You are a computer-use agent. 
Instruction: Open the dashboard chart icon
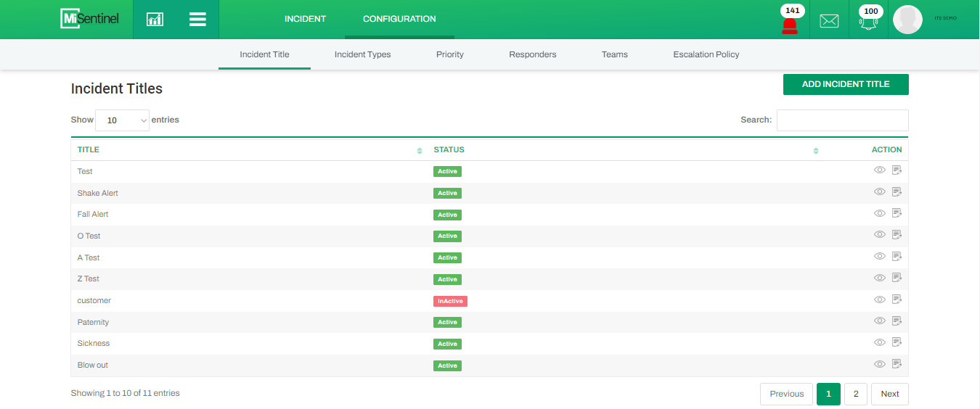click(155, 20)
